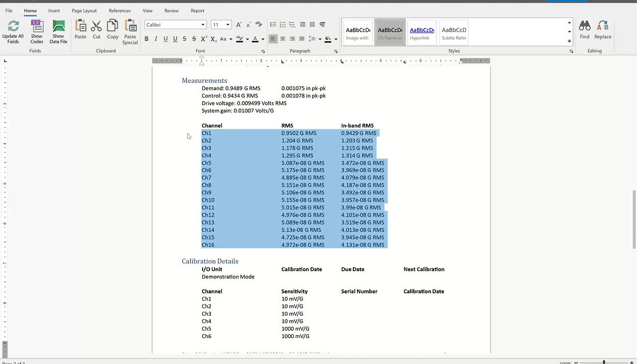
Task: Apply the Image with style
Action: [x=357, y=33]
